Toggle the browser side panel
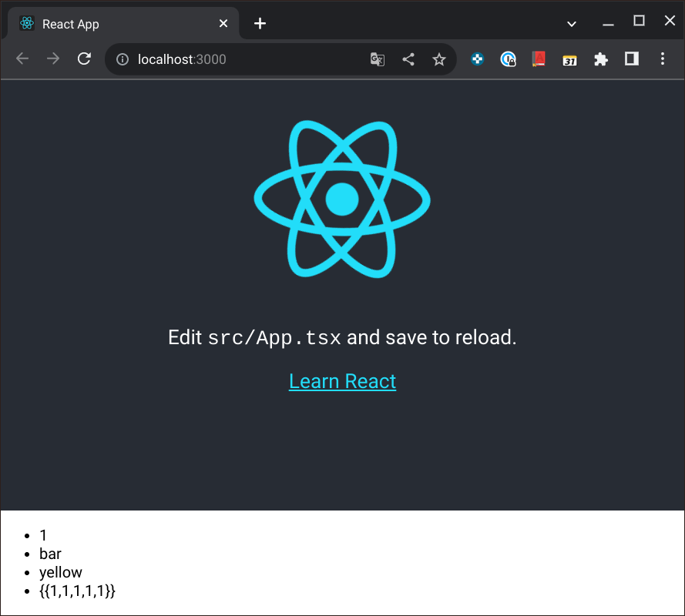The image size is (685, 616). point(632,59)
